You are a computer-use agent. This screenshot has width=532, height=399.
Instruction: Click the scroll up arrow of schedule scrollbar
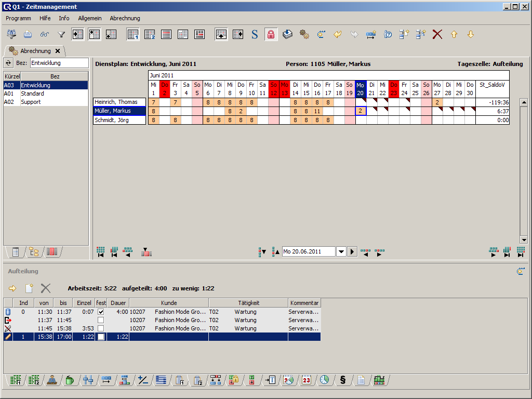click(x=524, y=102)
